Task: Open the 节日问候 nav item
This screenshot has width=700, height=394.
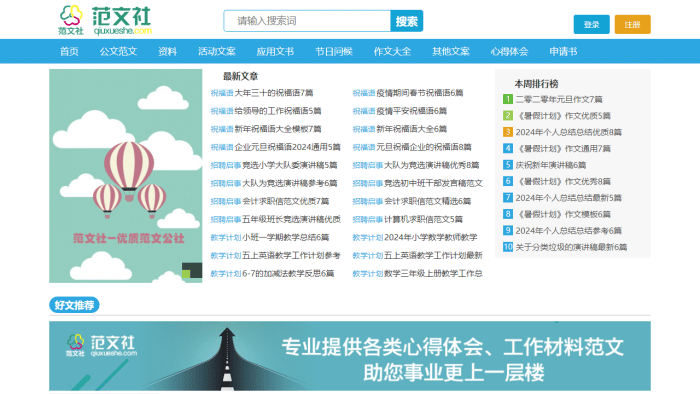Action: [x=334, y=51]
